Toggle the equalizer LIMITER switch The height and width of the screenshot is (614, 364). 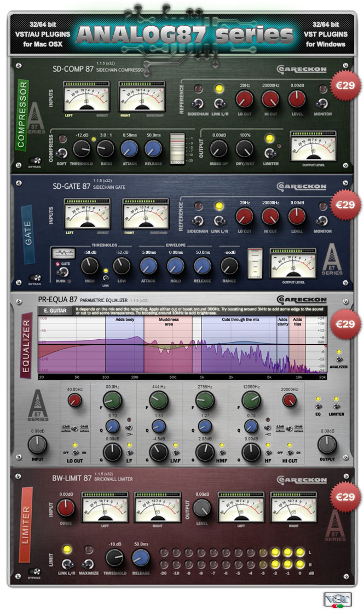point(336,407)
